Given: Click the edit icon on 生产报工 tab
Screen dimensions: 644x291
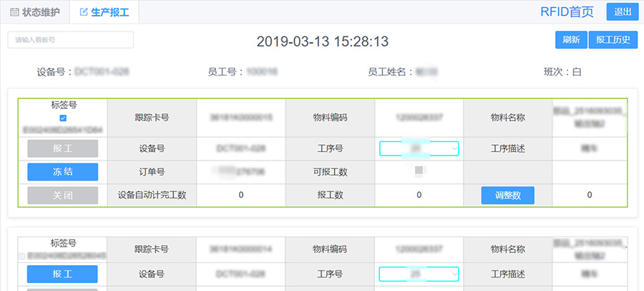Looking at the screenshot, I should [x=84, y=12].
